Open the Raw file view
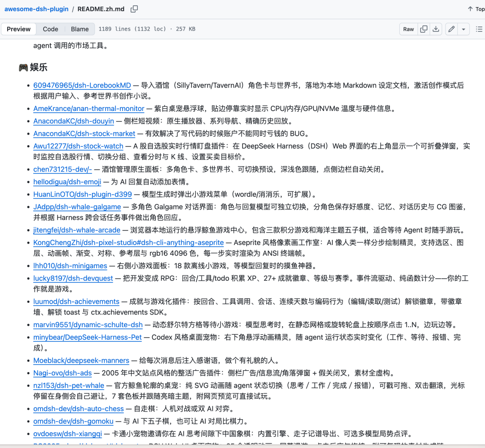The width and height of the screenshot is (485, 448). point(408,29)
